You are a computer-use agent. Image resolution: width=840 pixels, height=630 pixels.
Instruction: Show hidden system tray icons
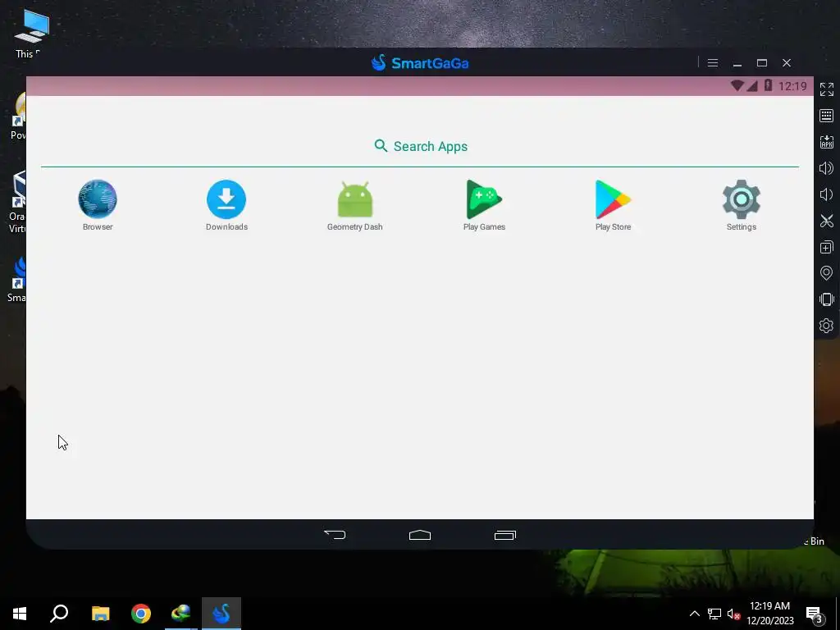coord(694,614)
